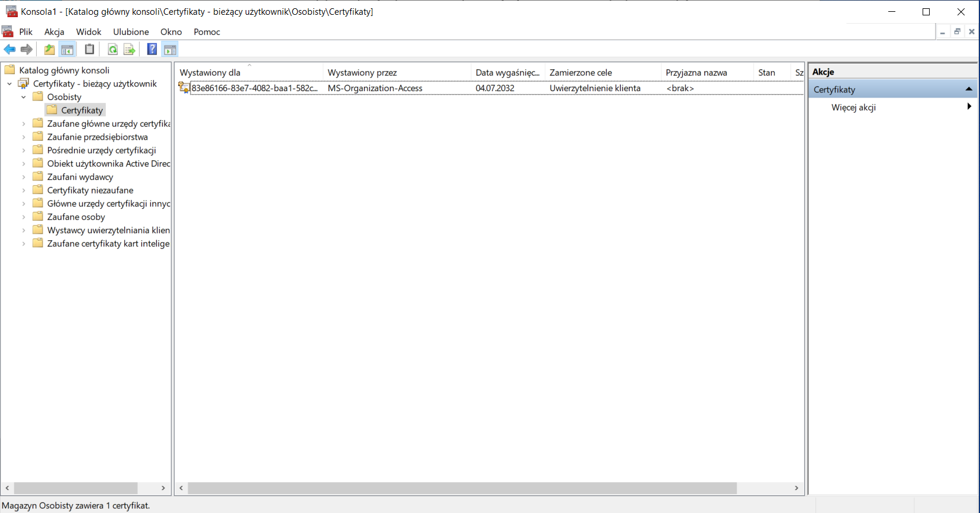Restore the inner console child window
This screenshot has height=513, width=980.
tap(957, 32)
